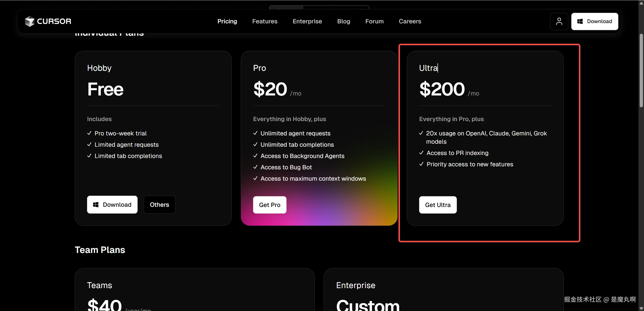Screen dimensions: 644x311
Task: Click the Hobby plan title
Action: 99,68
